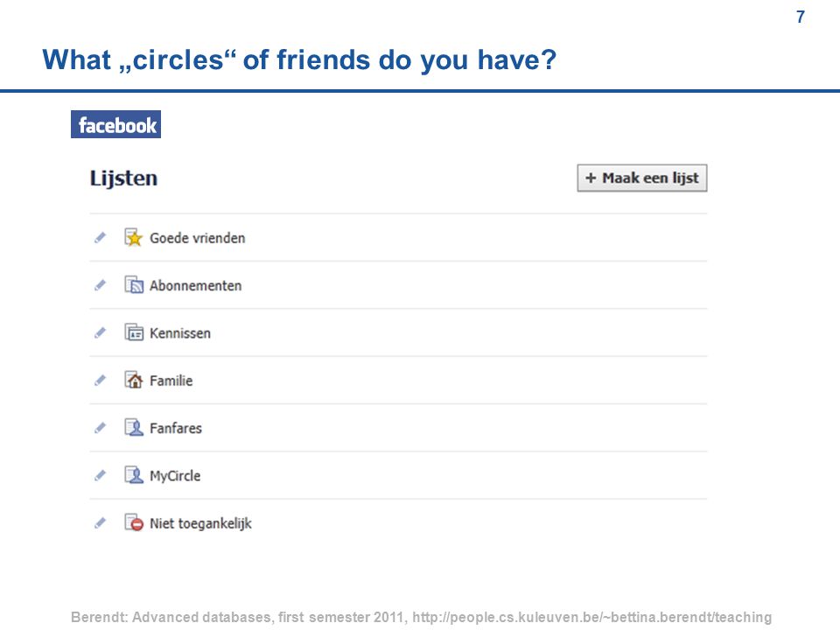Edit the Fanfares list using pencil icon
840x630 pixels.
coord(100,428)
